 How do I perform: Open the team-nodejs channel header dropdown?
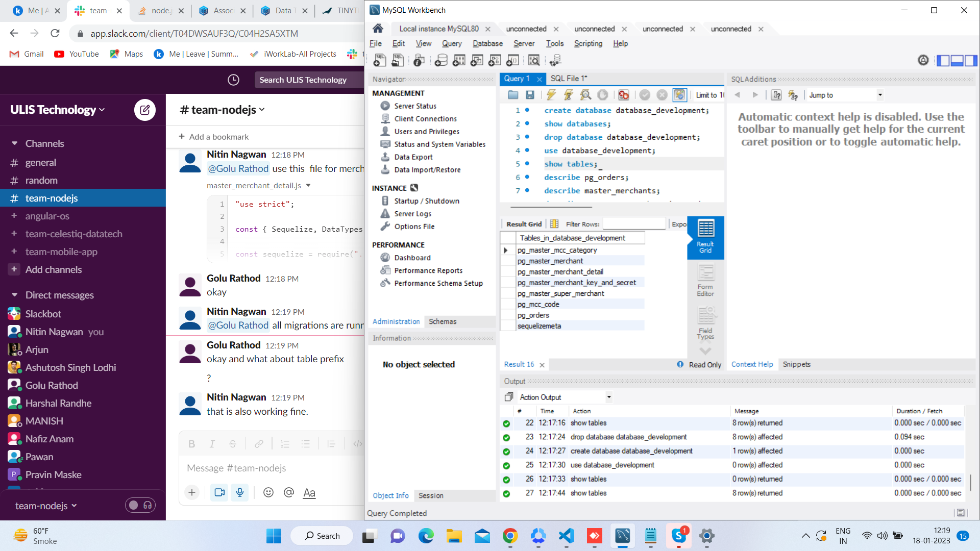tap(223, 110)
